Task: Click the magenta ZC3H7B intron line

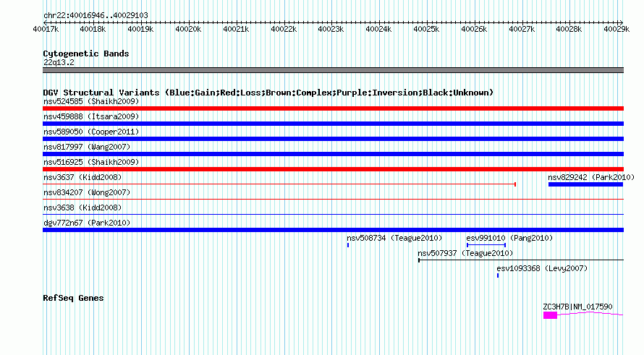Action: 590,313
